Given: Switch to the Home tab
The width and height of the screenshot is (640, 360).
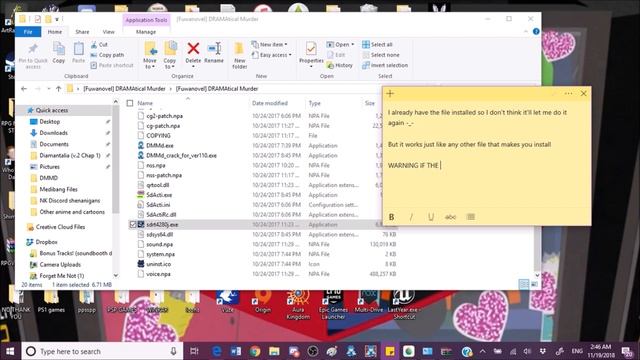Looking at the screenshot, I should [55, 31].
